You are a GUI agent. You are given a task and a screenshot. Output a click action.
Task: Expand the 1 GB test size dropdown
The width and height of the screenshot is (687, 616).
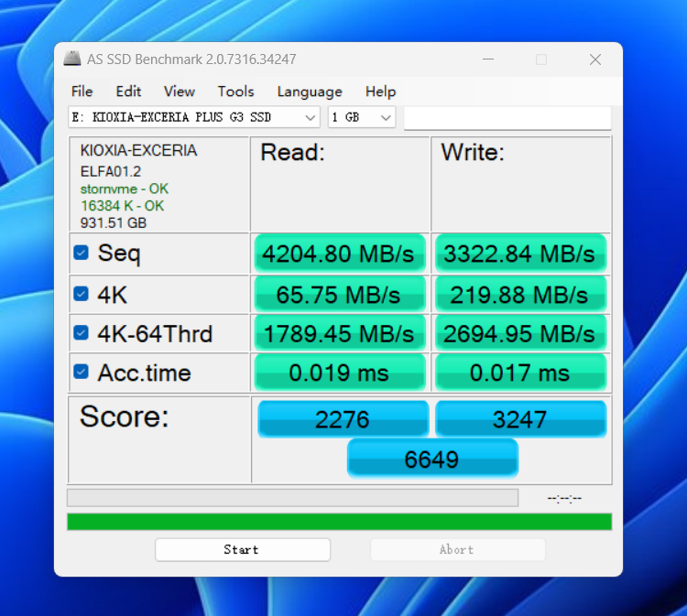click(362, 117)
